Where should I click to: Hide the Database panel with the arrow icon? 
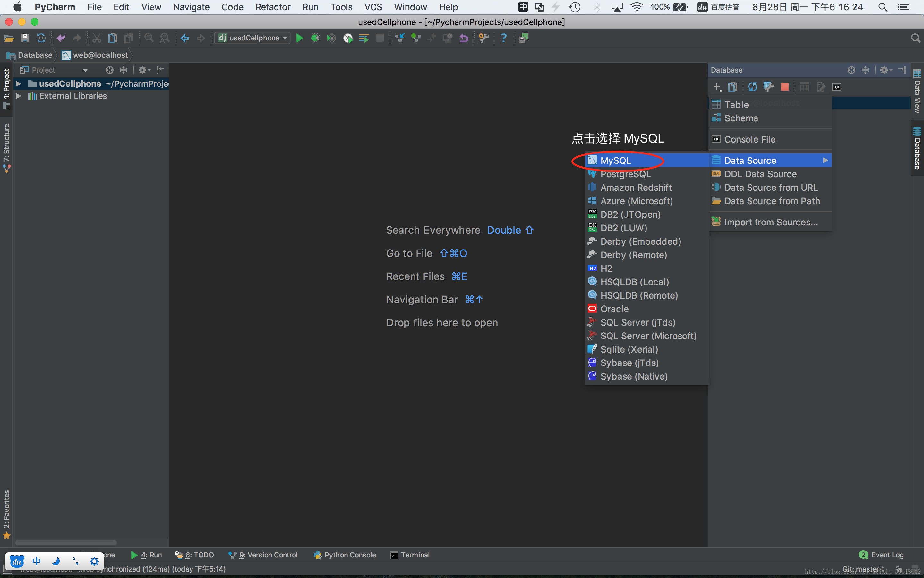point(902,70)
